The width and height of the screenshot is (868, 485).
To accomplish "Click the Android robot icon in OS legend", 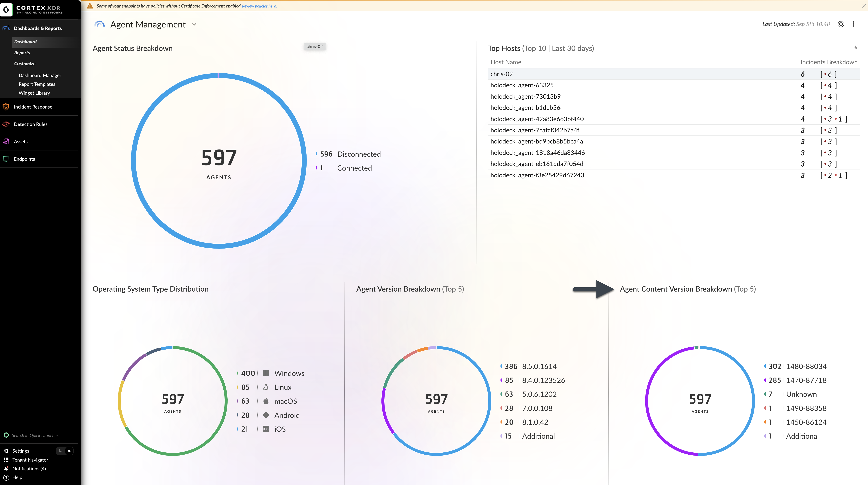I will pos(266,415).
